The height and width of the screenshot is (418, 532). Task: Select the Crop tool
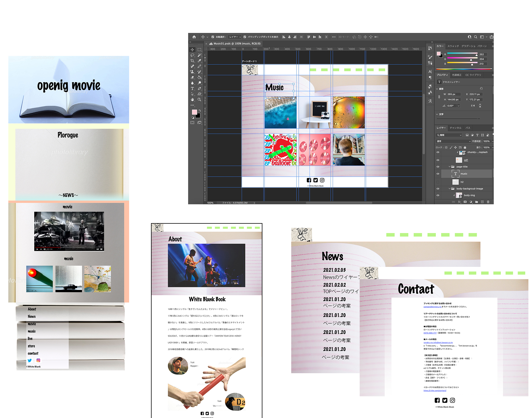[x=192, y=61]
